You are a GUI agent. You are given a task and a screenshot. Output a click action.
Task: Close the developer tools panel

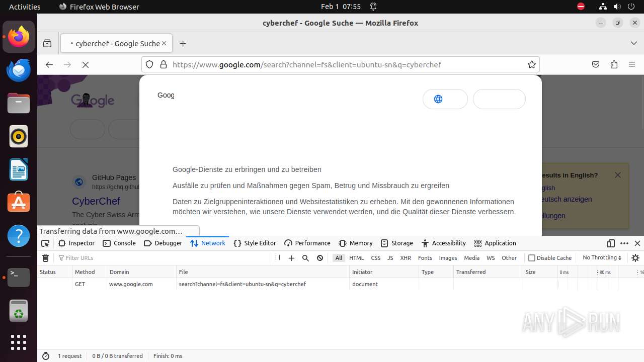[x=637, y=243]
